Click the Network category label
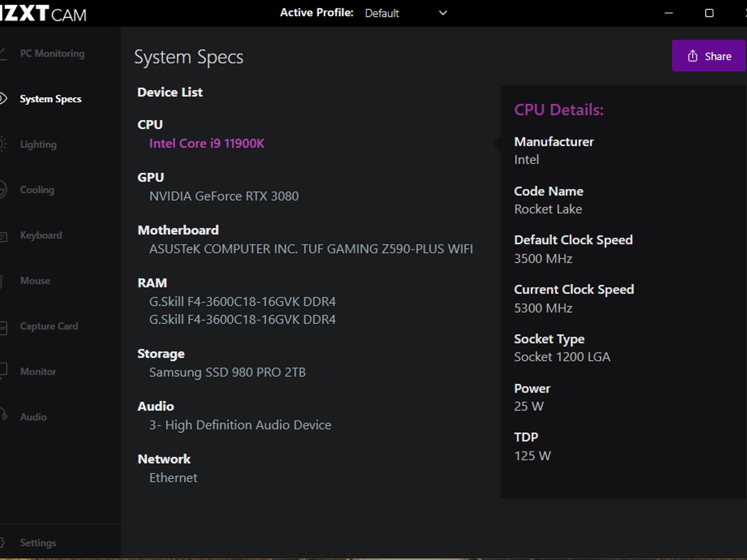 pyautogui.click(x=164, y=459)
